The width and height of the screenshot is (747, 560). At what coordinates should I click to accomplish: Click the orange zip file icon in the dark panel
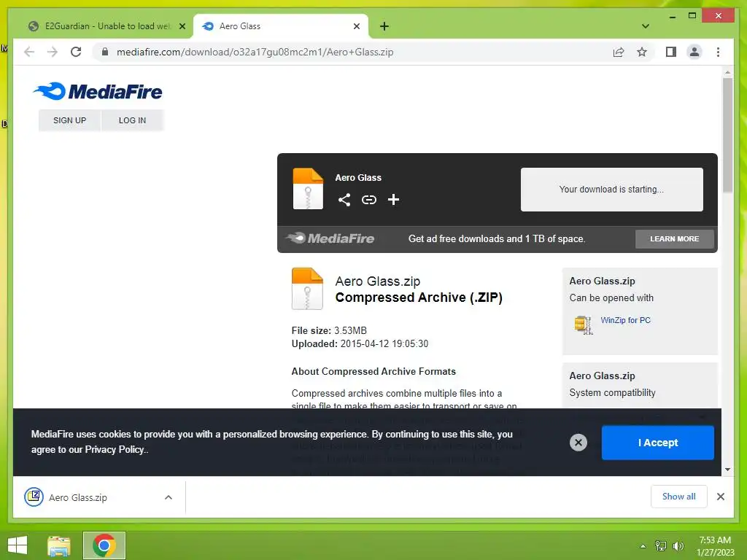click(x=308, y=189)
